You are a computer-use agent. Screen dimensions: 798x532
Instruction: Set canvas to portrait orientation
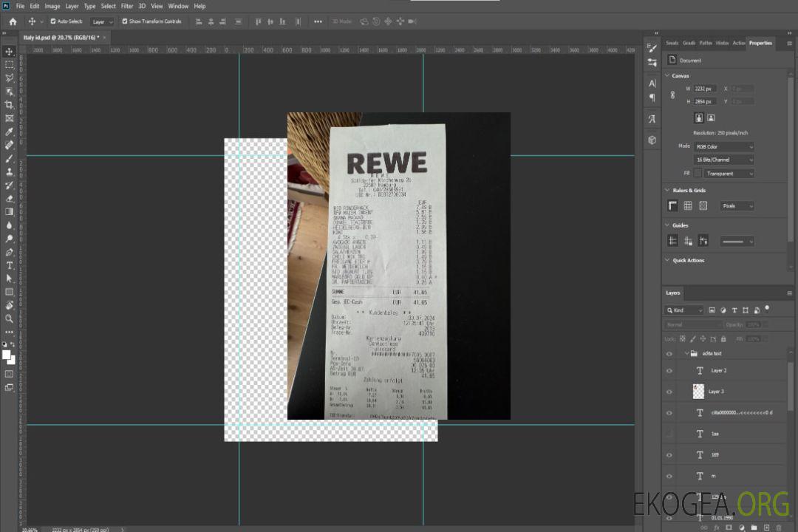coord(699,118)
